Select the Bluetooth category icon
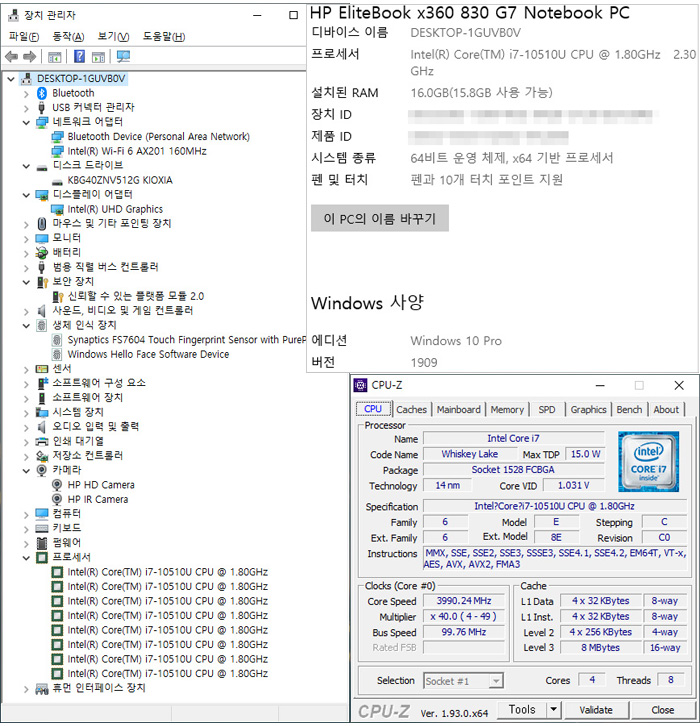Image resolution: width=700 pixels, height=726 pixels. [x=42, y=93]
